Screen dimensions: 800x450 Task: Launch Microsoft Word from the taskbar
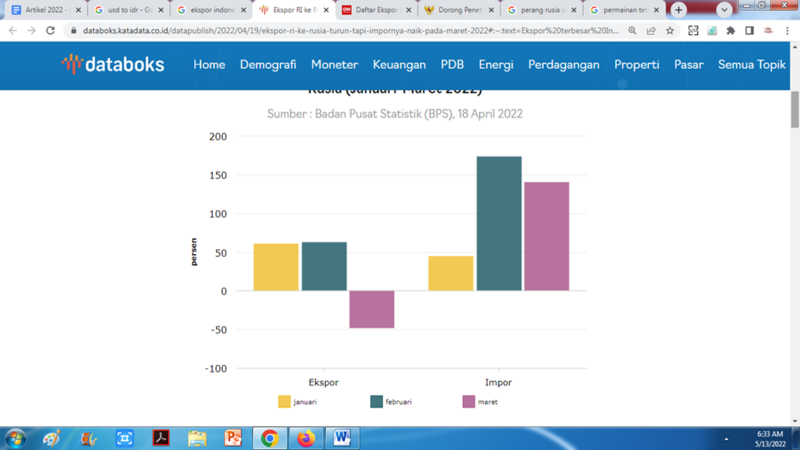(x=342, y=438)
